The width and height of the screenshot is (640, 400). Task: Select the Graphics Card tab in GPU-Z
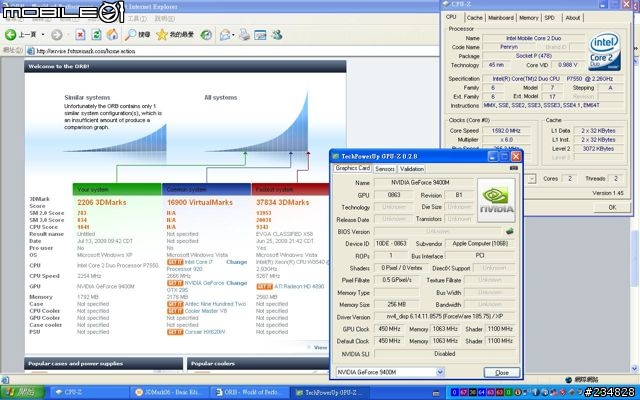pos(352,168)
